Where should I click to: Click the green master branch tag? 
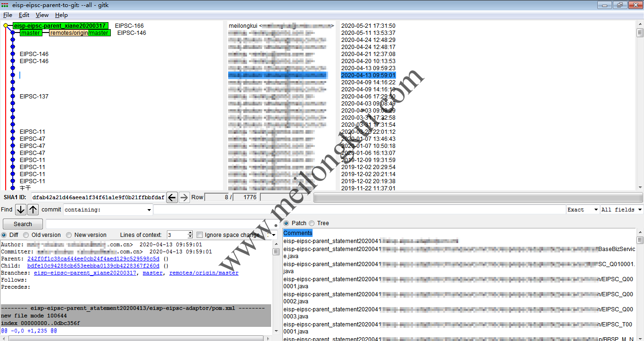[31, 33]
